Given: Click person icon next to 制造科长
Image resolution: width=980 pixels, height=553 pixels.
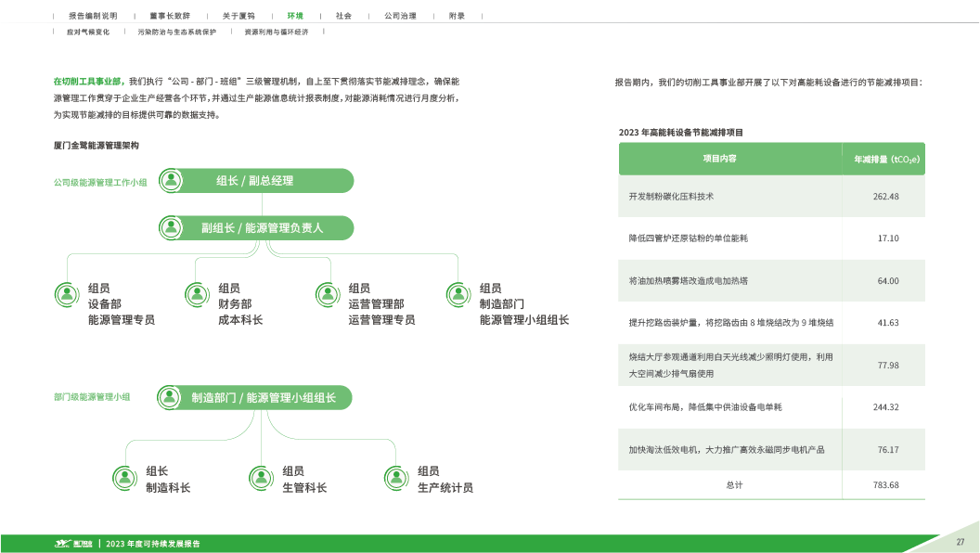Looking at the screenshot, I should (125, 478).
